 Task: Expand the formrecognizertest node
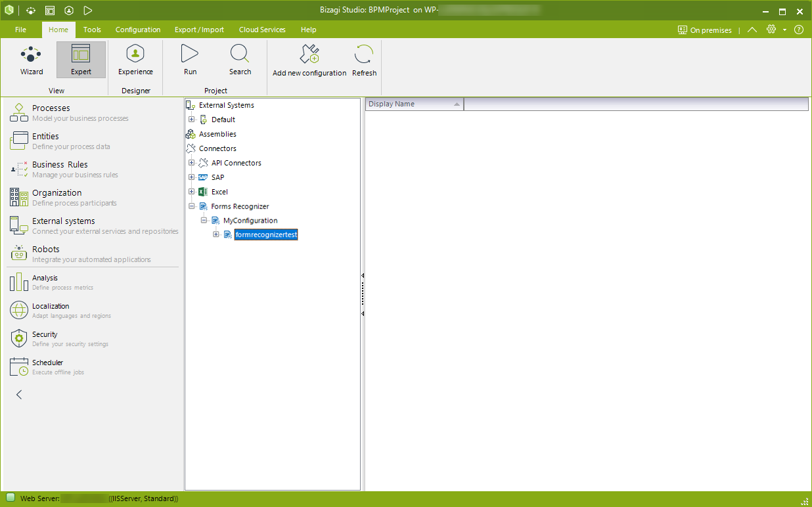(x=217, y=235)
